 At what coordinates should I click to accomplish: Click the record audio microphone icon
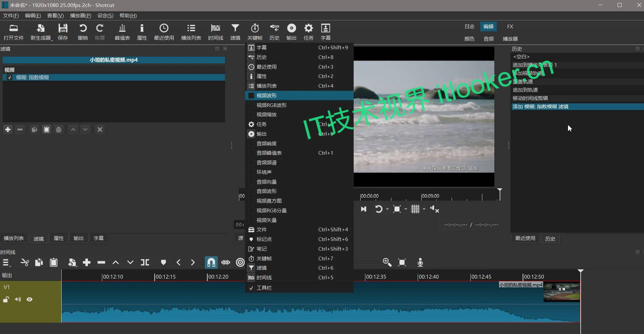pyautogui.click(x=420, y=262)
